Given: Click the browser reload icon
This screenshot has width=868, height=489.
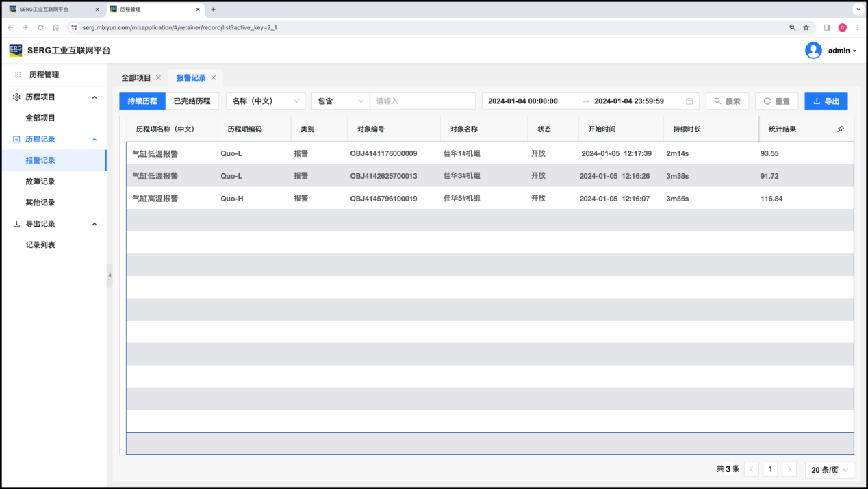Looking at the screenshot, I should pyautogui.click(x=40, y=27).
